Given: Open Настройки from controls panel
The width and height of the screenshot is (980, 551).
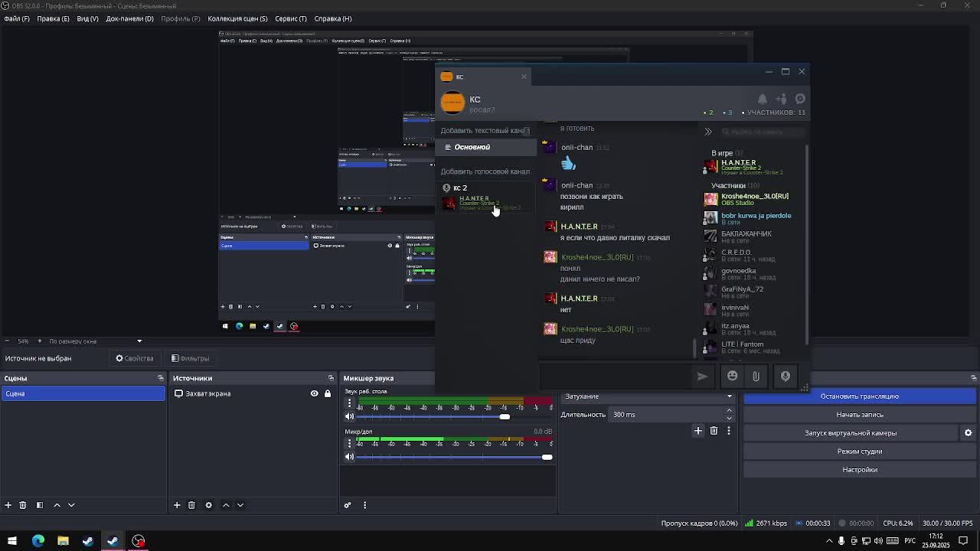Looking at the screenshot, I should [x=860, y=470].
